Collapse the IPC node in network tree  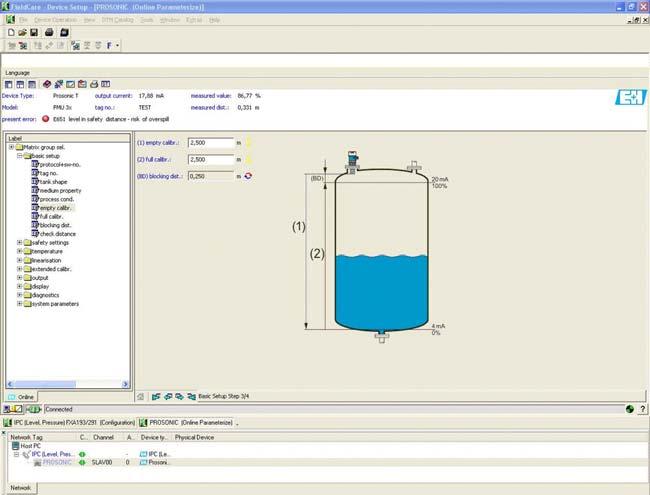pyautogui.click(x=16, y=454)
